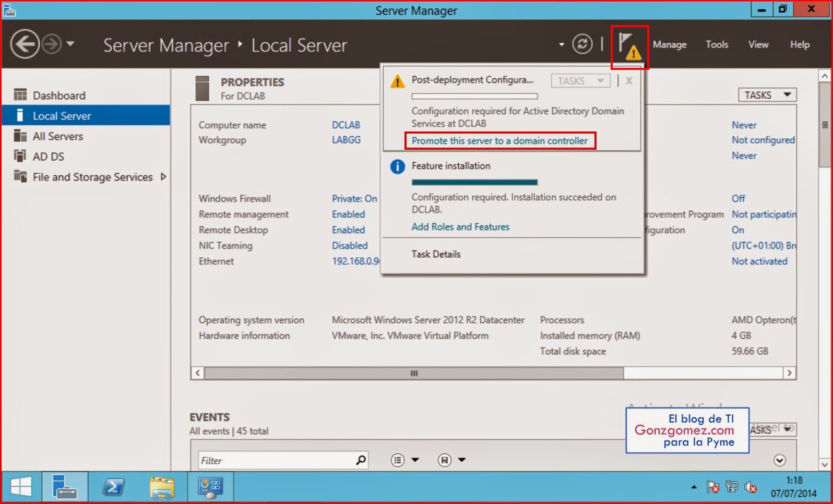
Task: Click Not participating improvement program value
Action: point(764,214)
